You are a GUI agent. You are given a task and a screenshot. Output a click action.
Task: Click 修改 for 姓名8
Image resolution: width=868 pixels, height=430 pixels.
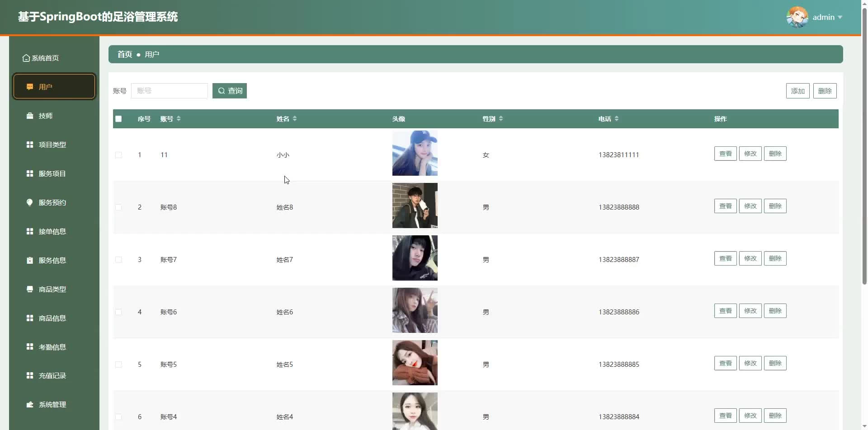[x=750, y=206]
